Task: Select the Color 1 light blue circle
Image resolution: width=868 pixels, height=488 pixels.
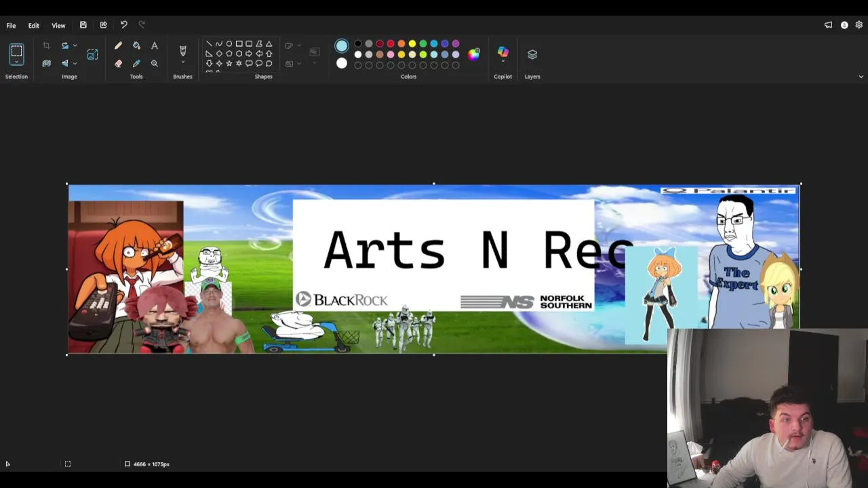Action: click(342, 46)
